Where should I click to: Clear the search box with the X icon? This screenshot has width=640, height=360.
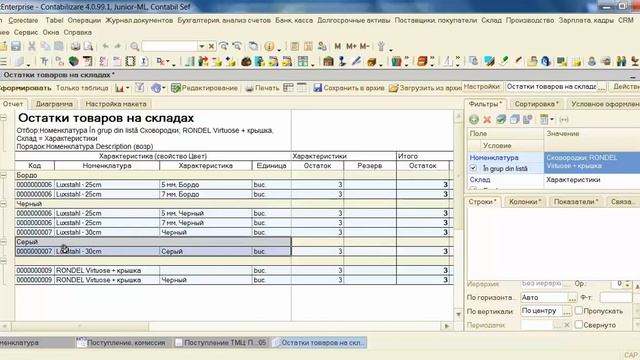tap(211, 47)
